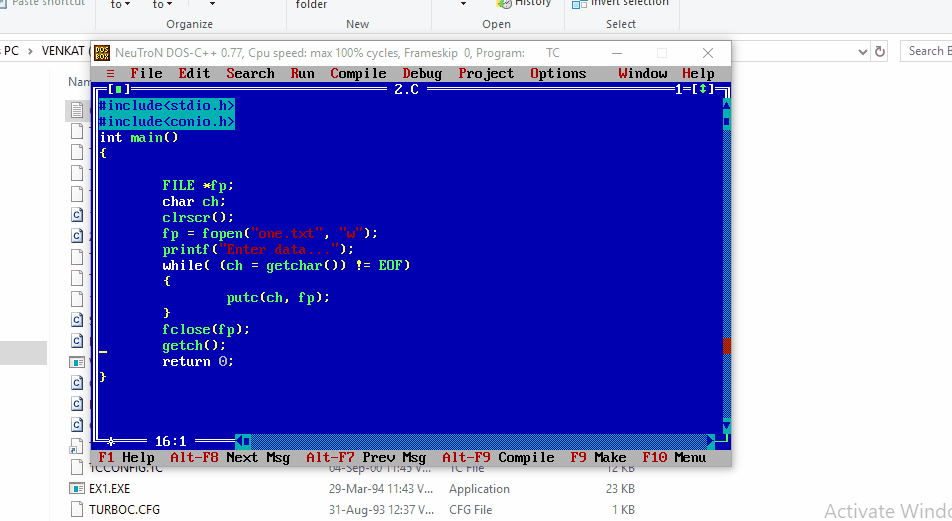
Task: Open the system menu (≡) in Turbo C
Action: click(x=110, y=73)
